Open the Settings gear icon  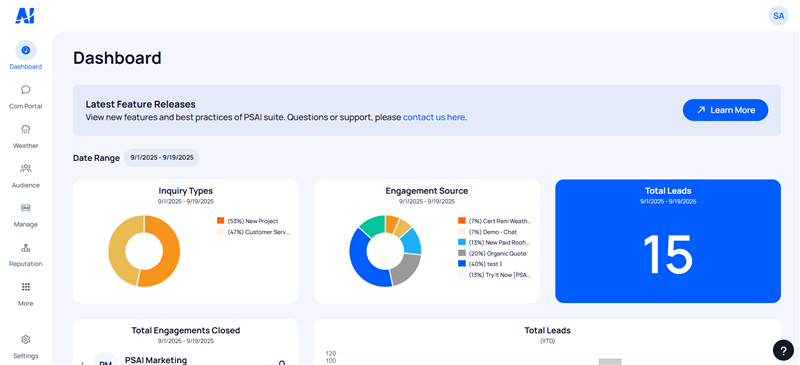click(26, 339)
